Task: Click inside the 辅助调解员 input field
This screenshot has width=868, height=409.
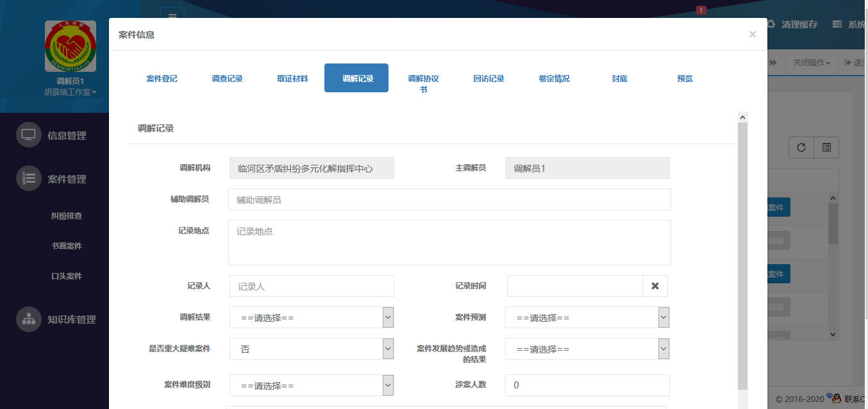Action: tap(449, 199)
